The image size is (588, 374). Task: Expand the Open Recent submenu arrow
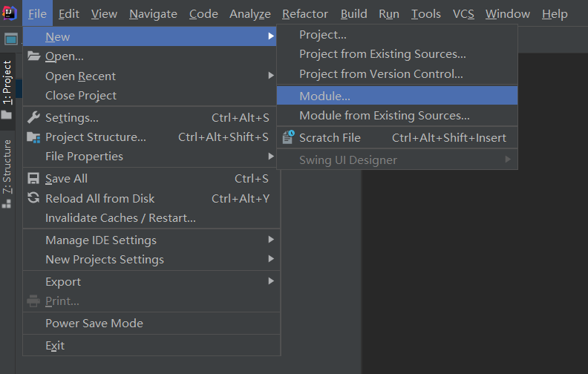(x=271, y=76)
